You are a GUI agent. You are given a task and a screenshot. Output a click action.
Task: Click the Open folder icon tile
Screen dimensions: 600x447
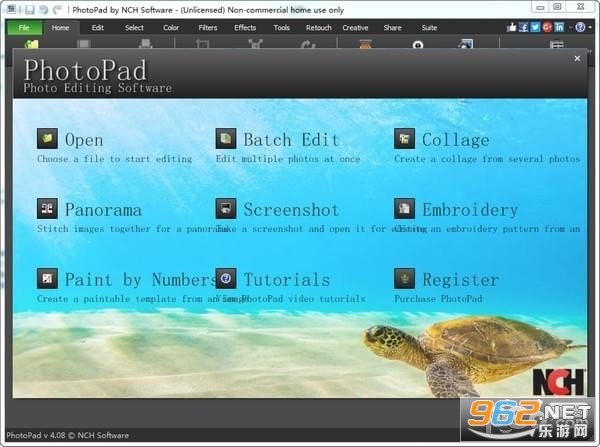click(47, 139)
